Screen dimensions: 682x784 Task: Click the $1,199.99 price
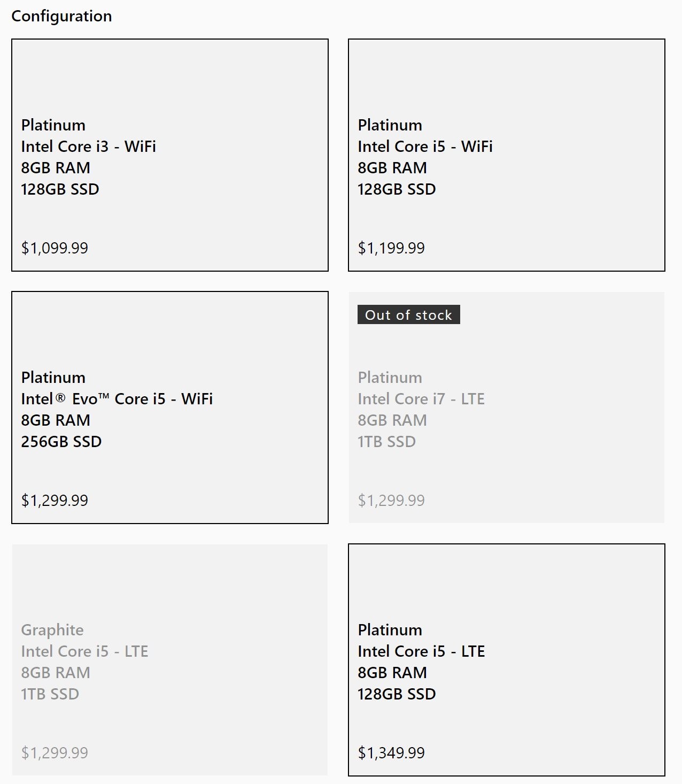tap(391, 248)
